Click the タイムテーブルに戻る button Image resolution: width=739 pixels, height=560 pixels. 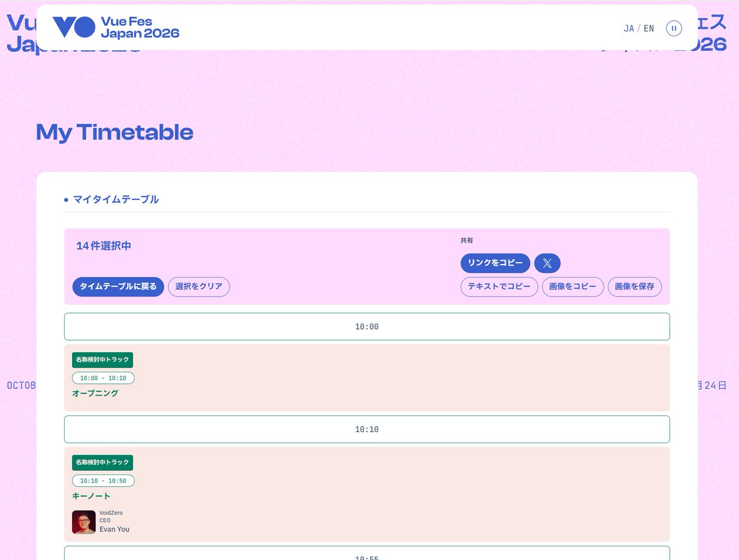click(118, 287)
